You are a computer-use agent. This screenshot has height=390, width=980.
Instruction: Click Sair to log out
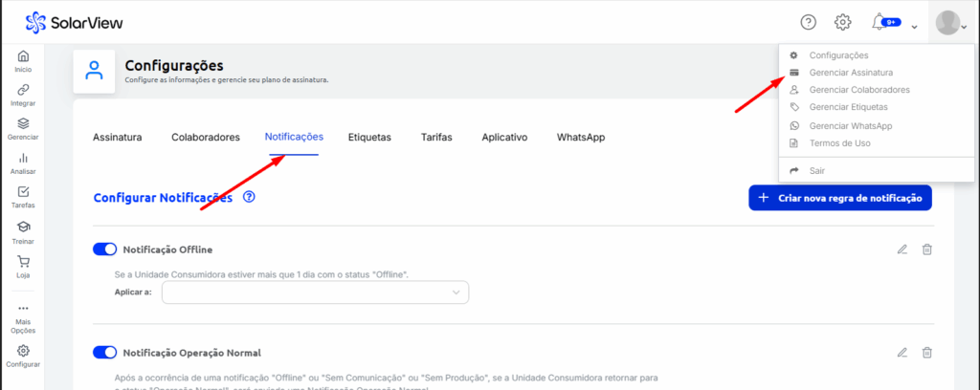(816, 170)
